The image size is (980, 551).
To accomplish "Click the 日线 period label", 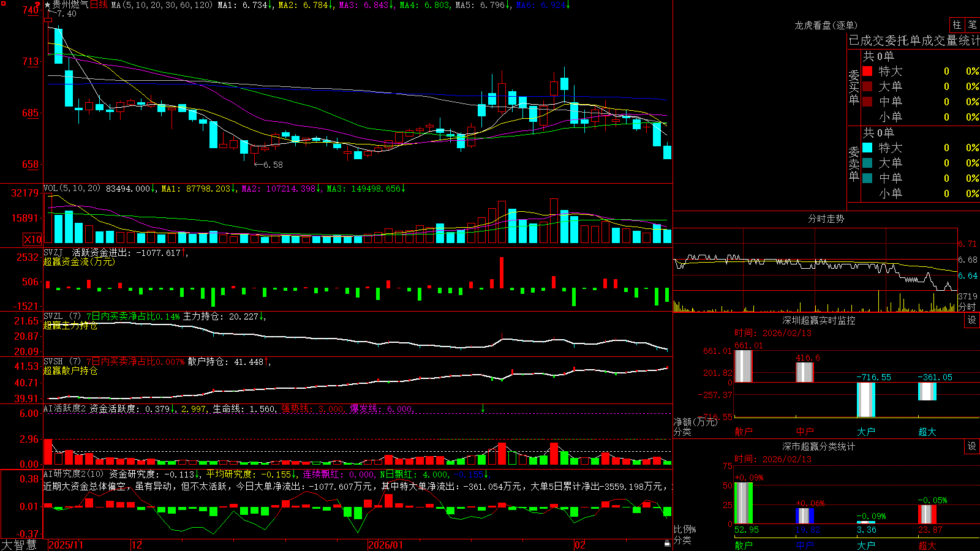I will tap(99, 5).
